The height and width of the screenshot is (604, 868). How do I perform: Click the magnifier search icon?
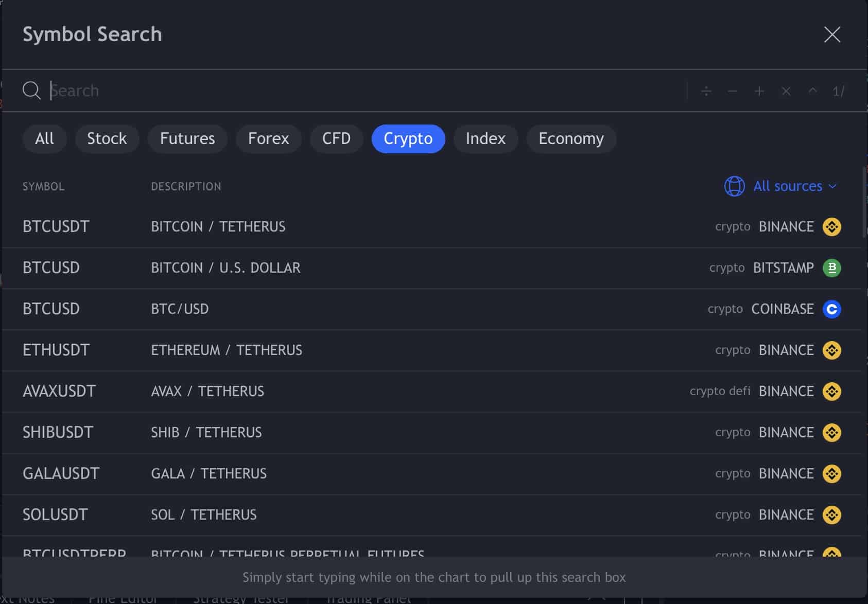[31, 91]
